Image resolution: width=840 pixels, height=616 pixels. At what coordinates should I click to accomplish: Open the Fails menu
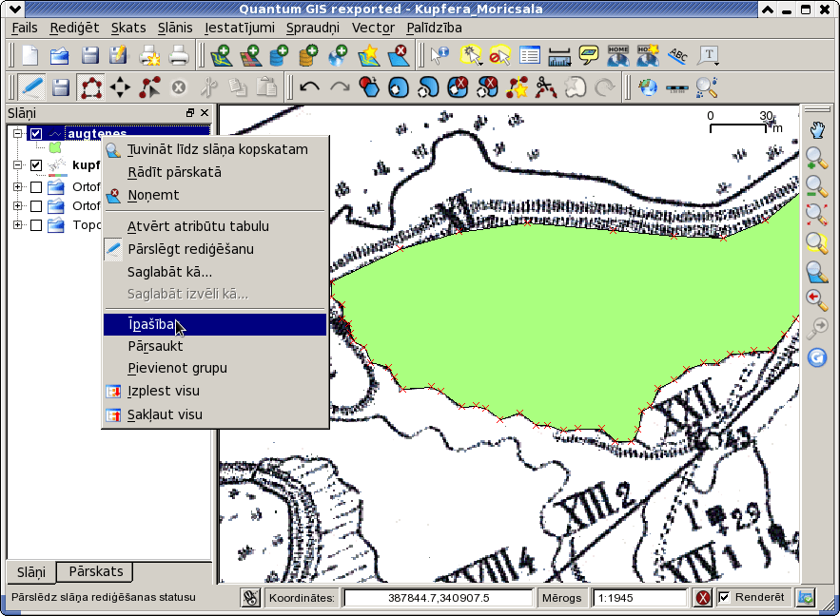tap(25, 28)
